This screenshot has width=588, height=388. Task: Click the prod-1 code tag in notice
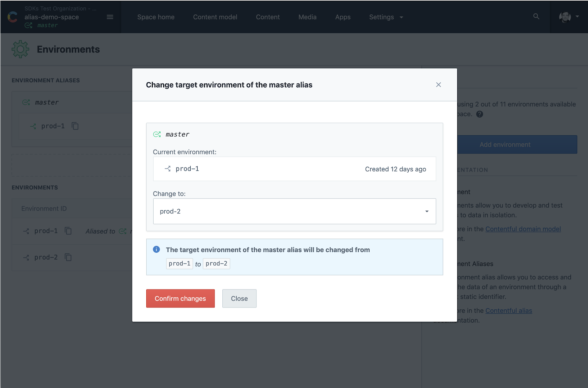coord(179,263)
